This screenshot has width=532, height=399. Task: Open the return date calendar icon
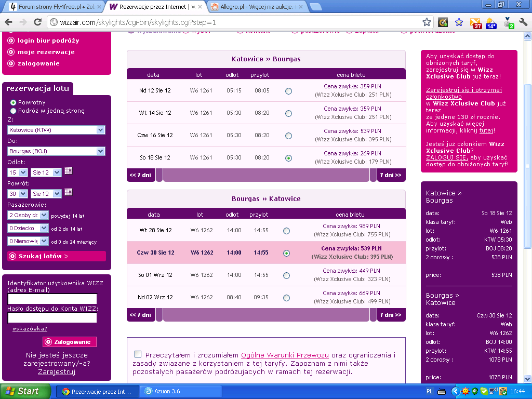(69, 192)
